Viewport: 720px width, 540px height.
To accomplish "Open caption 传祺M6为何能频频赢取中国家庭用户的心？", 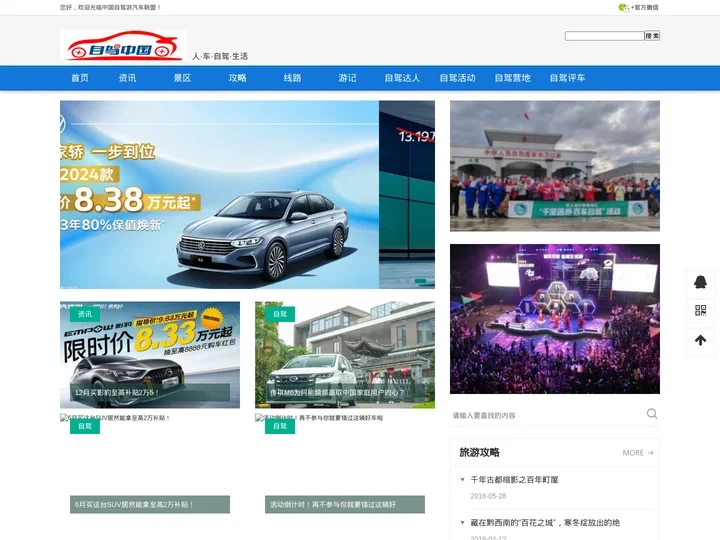I will coord(345,393).
